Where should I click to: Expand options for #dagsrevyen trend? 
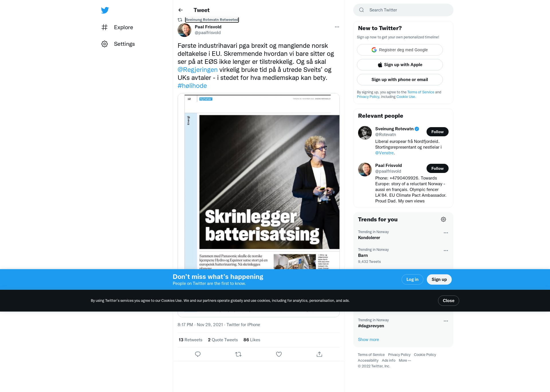446,321
